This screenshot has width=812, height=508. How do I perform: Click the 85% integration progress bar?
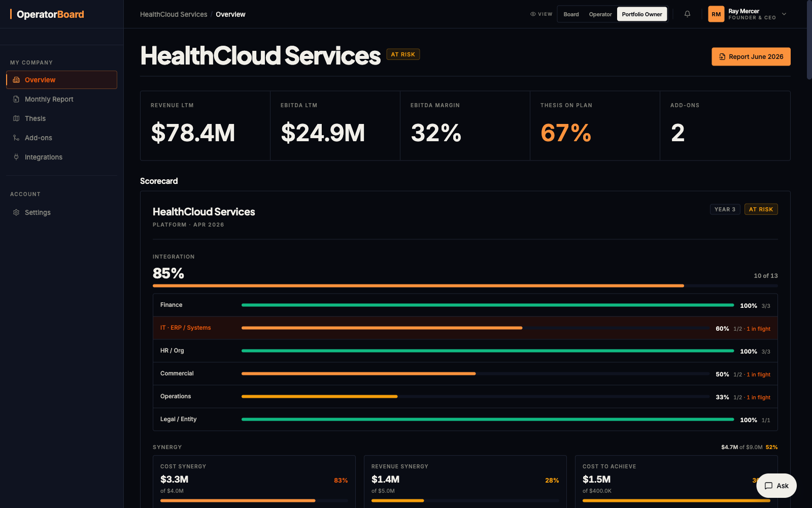(465, 286)
